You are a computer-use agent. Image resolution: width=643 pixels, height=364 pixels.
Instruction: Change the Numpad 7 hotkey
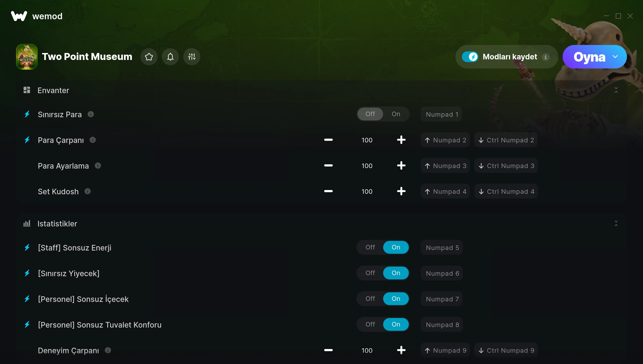pyautogui.click(x=442, y=299)
